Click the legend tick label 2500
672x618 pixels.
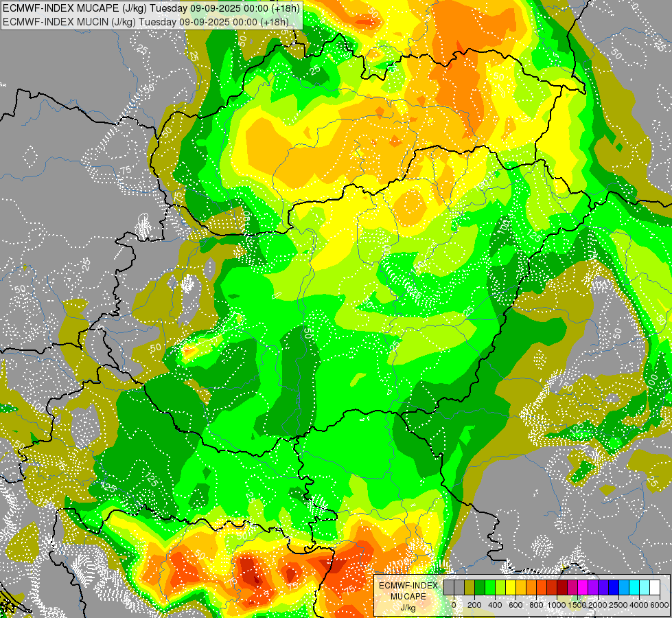(618, 605)
